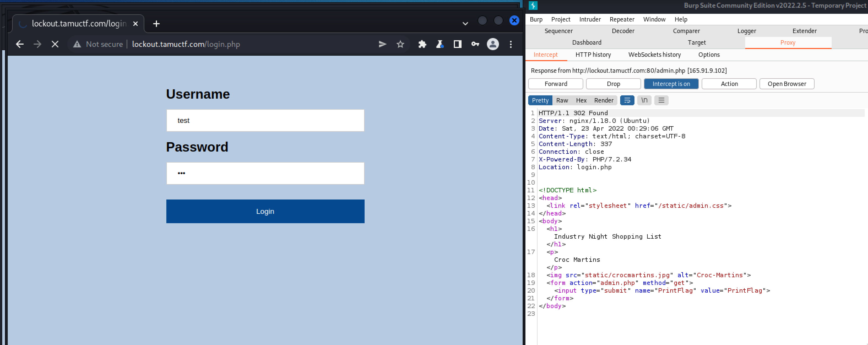Click the Password input field
868x345 pixels.
(x=265, y=173)
